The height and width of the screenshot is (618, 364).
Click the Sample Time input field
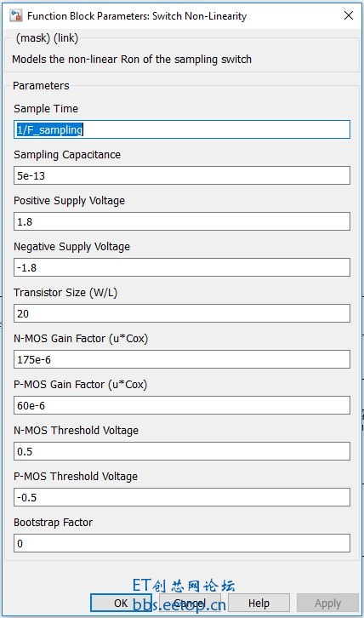182,129
